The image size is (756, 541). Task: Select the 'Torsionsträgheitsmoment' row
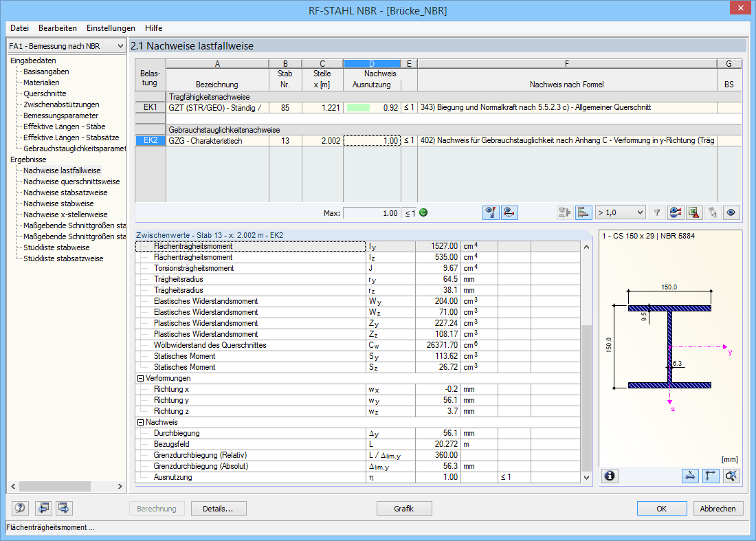tap(358, 268)
